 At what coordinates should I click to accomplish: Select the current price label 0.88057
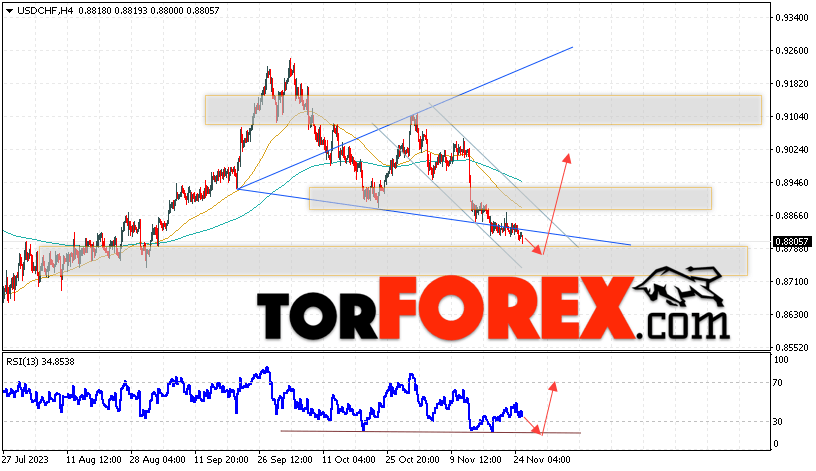792,241
